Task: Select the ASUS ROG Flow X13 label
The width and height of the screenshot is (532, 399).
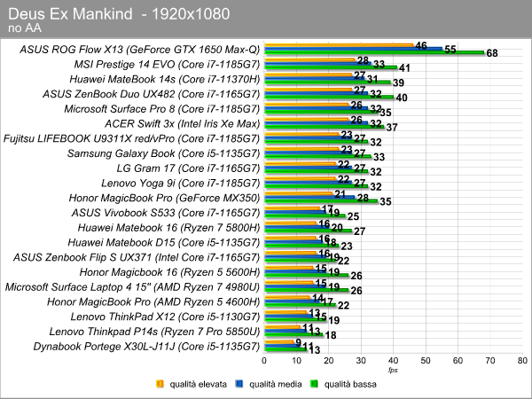Action: tap(140, 50)
